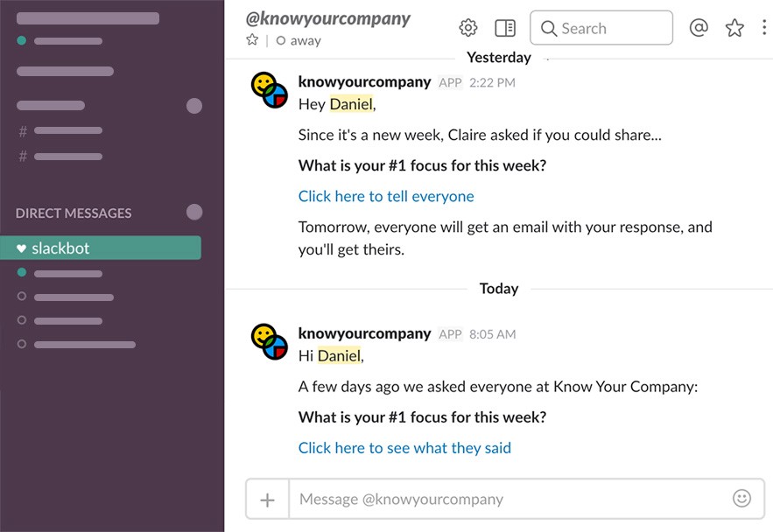Show mentions with the @ icon
Screen dimensions: 773x532
[x=699, y=28]
